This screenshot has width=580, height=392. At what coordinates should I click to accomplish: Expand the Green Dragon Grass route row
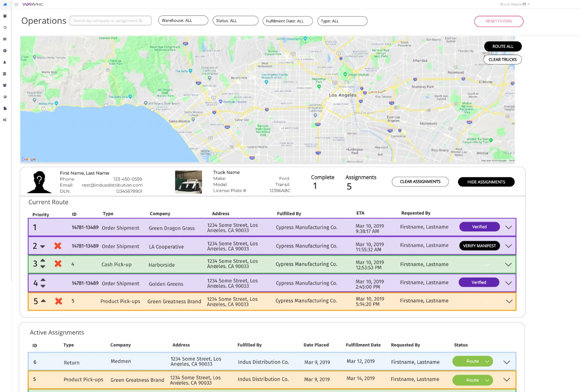click(x=508, y=227)
